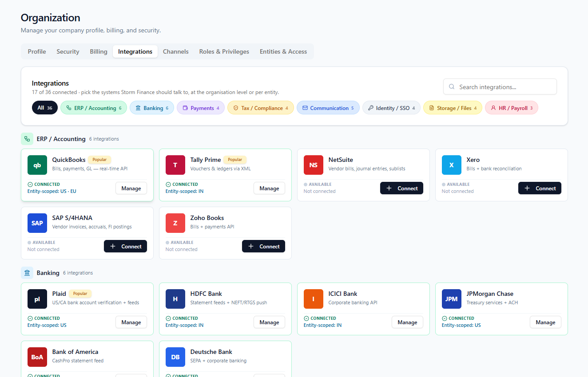Screen dimensions: 588x377
Task: Click 'Bills + bank reconciliation' description
Action: pos(494,169)
